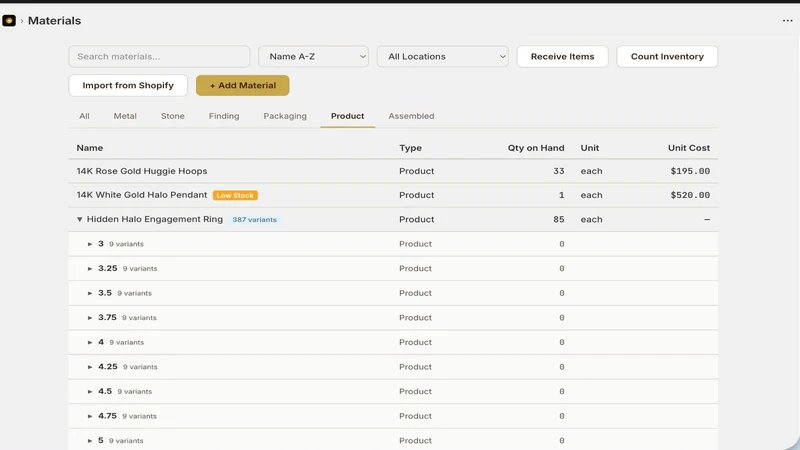The image size is (800, 450).
Task: Click quantity 1 for Halo Pendant
Action: (562, 195)
